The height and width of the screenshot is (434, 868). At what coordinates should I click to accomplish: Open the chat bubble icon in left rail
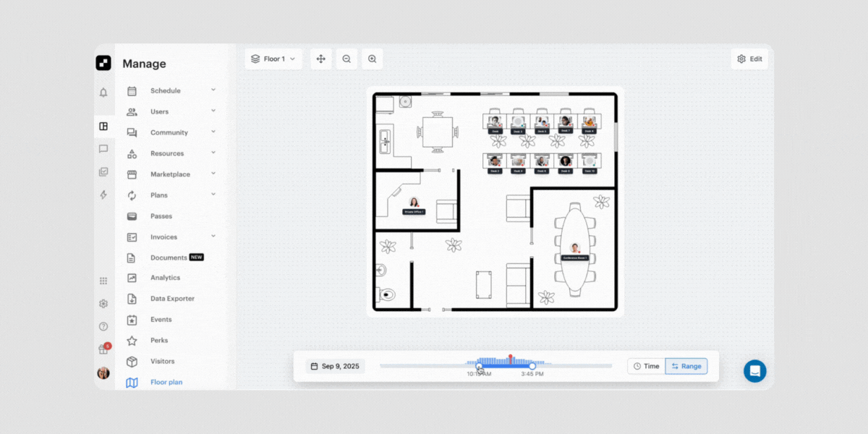click(x=103, y=149)
